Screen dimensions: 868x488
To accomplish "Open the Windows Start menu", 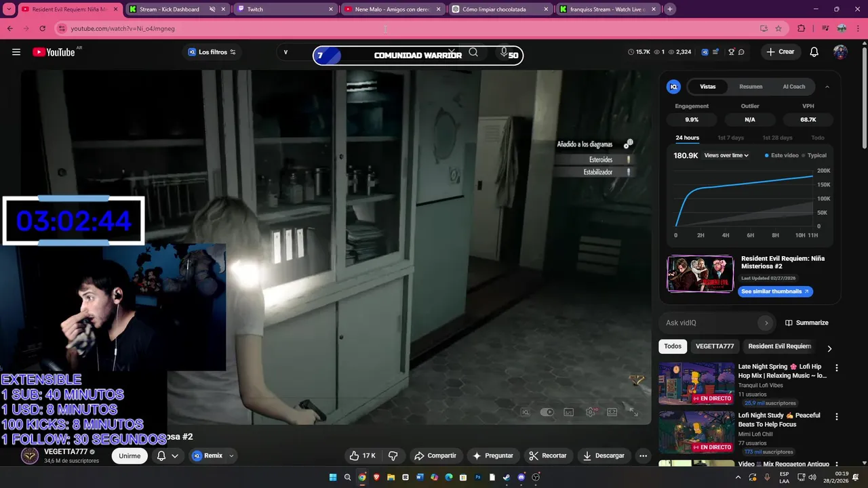I will (x=333, y=477).
